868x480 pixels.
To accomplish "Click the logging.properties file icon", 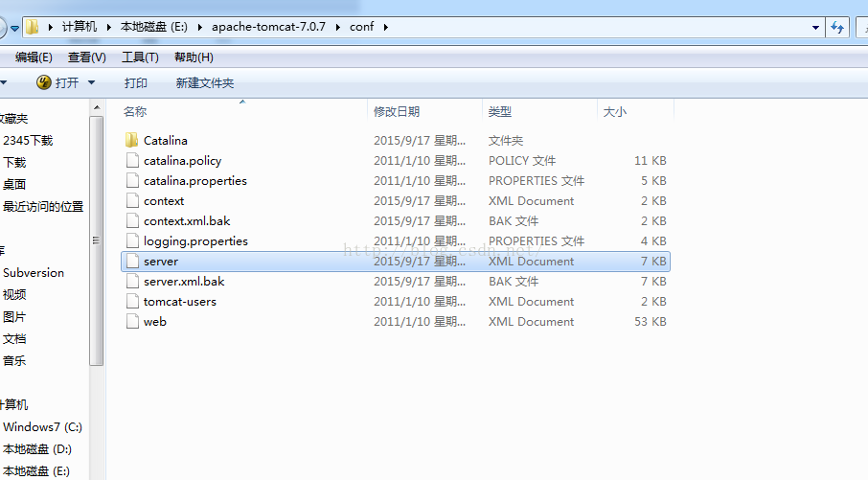I will click(132, 241).
